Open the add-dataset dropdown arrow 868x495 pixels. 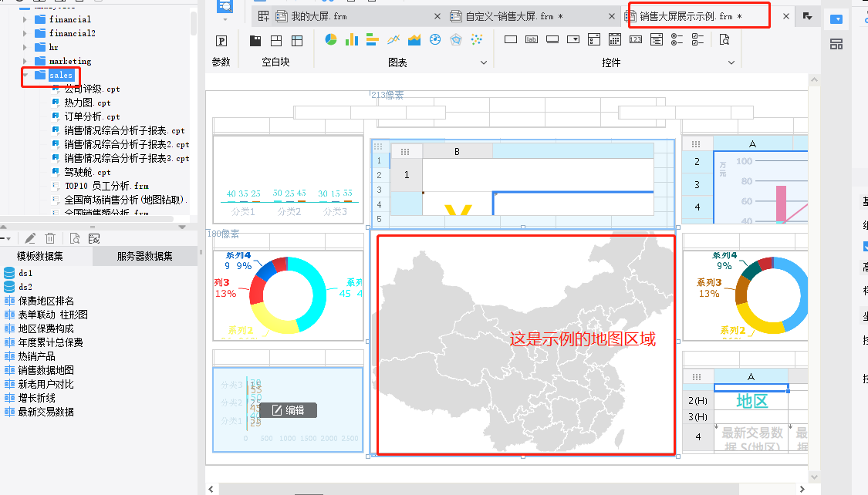8,239
